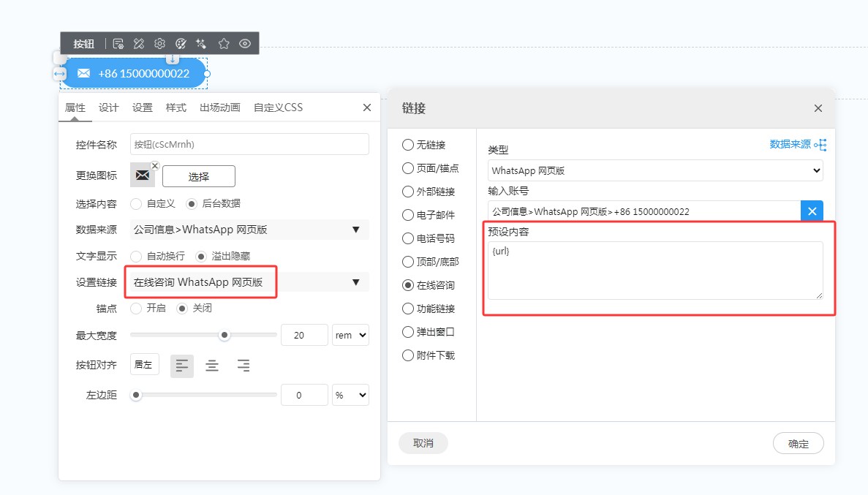
Task: Select 外部链接 link type radio
Action: pyautogui.click(x=407, y=192)
